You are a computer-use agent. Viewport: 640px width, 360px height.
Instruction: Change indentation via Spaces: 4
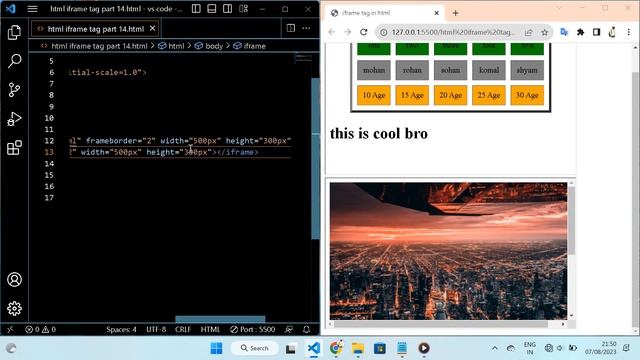(121, 329)
